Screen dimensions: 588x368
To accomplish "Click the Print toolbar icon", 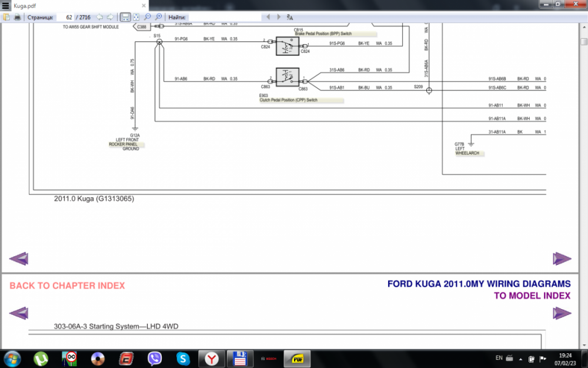I will 17,17.
